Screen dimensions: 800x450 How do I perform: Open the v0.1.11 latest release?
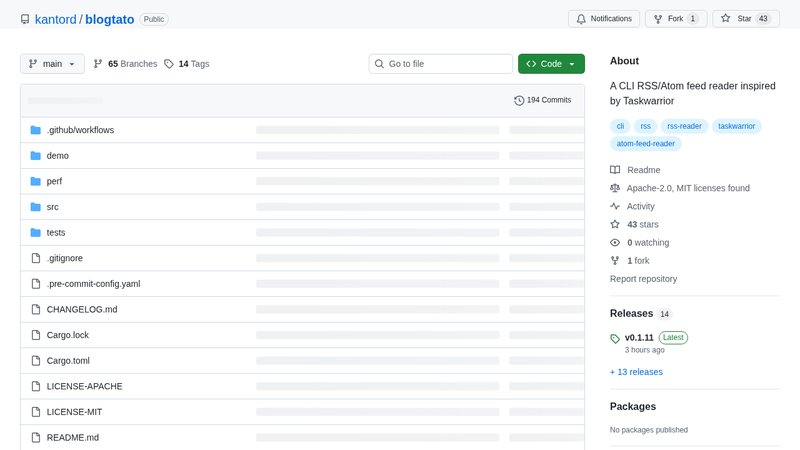[639, 337]
